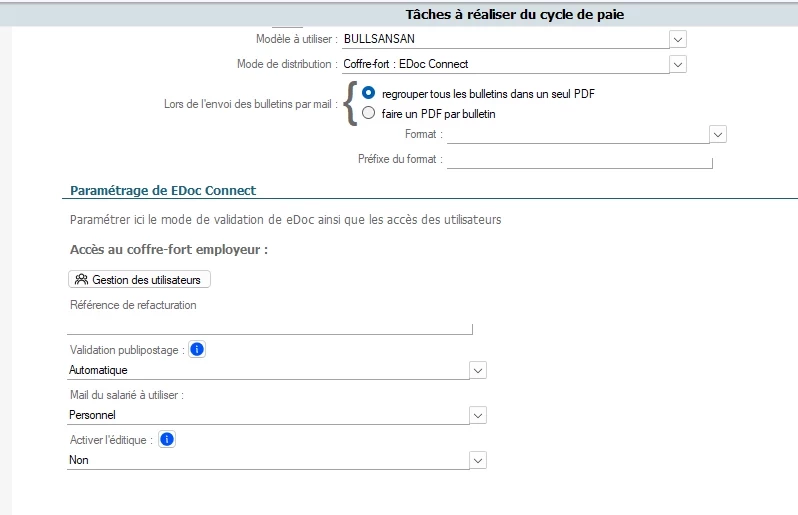Open the Mode de distribution dropdown arrow
The height and width of the screenshot is (515, 798).
(x=678, y=64)
